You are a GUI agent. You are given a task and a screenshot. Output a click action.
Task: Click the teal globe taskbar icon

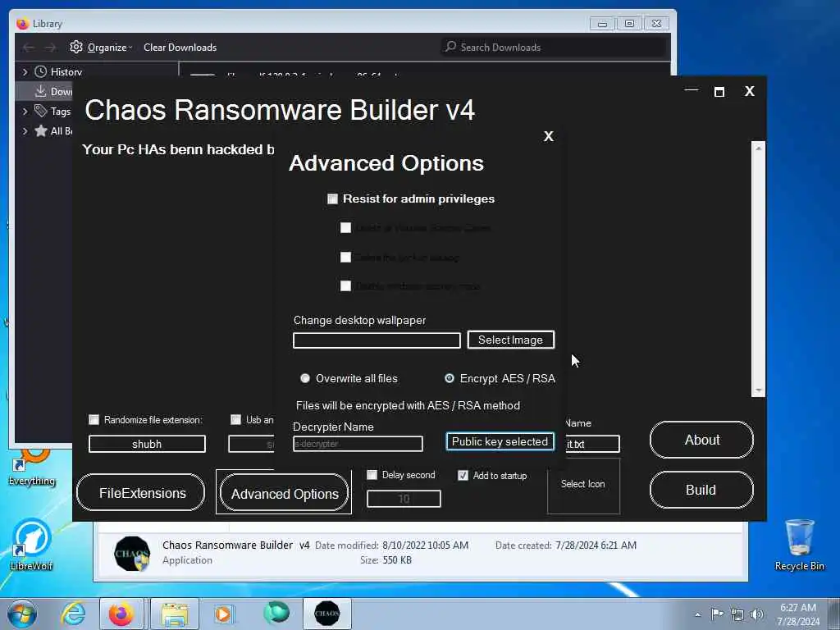click(276, 613)
